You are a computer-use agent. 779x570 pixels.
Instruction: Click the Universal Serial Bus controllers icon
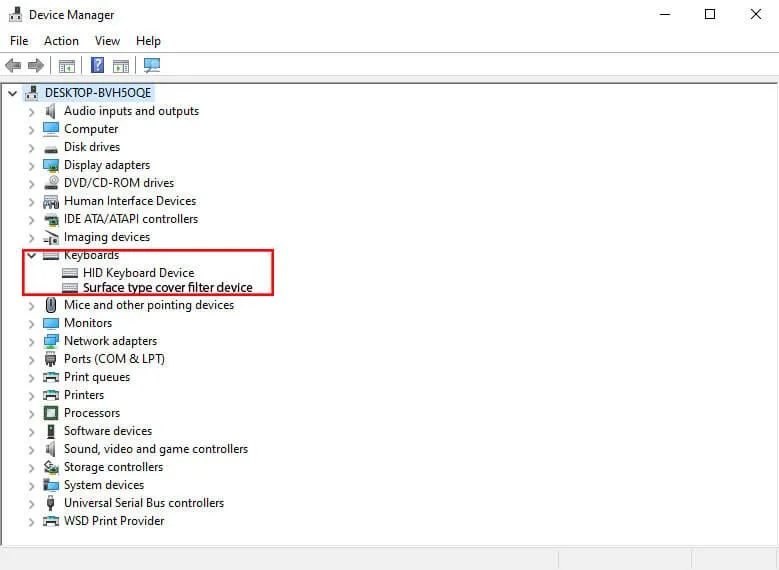click(50, 503)
